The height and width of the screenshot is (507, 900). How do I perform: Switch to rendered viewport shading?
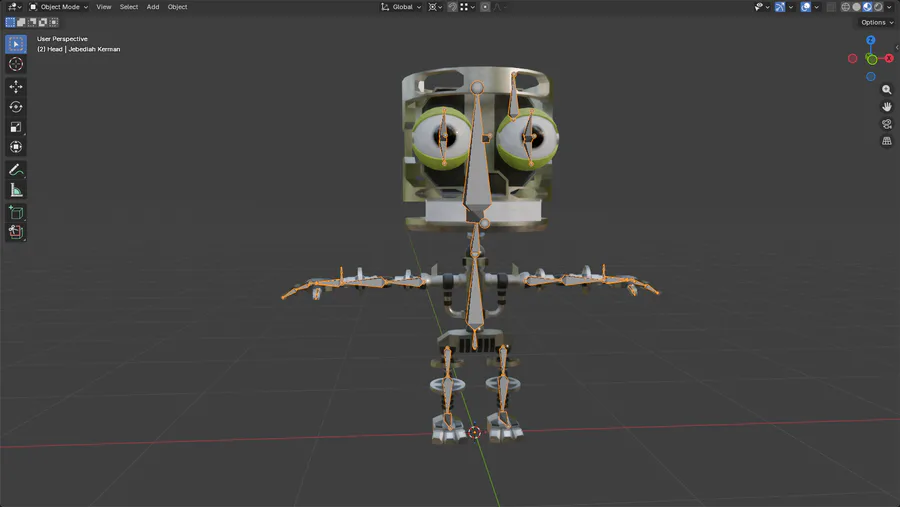(878, 7)
